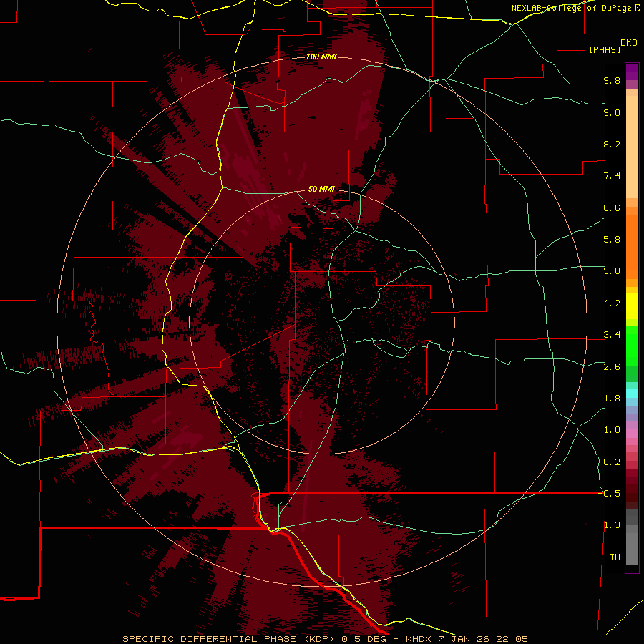Click the 9.8 value on the color scale

coord(612,80)
